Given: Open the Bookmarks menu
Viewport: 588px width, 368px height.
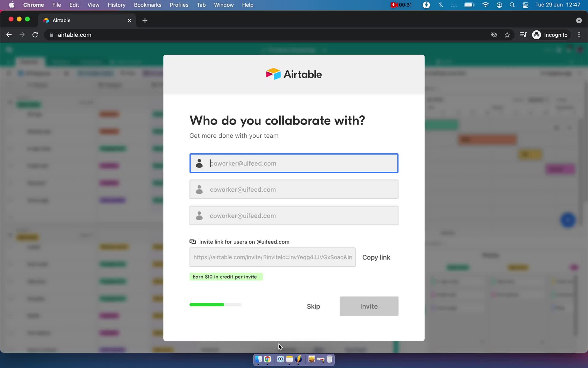Looking at the screenshot, I should click(148, 5).
